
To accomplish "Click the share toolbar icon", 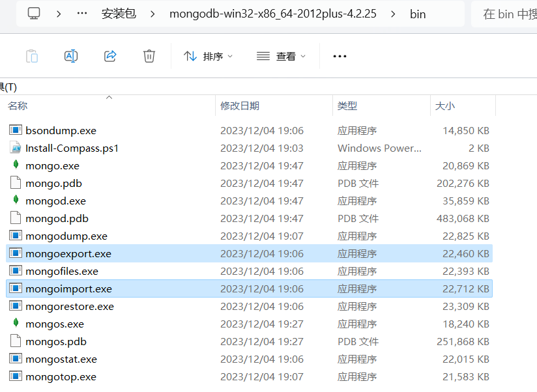I will point(110,56).
